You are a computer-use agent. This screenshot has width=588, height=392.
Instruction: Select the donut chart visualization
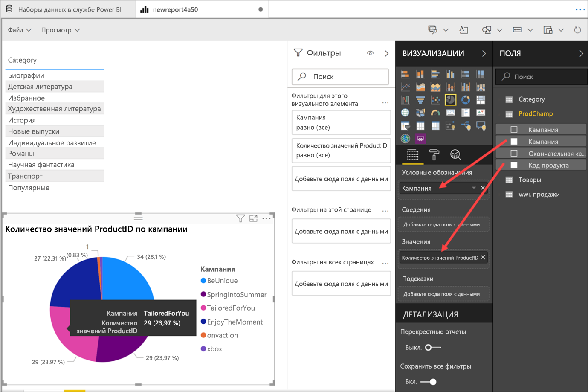tap(466, 100)
